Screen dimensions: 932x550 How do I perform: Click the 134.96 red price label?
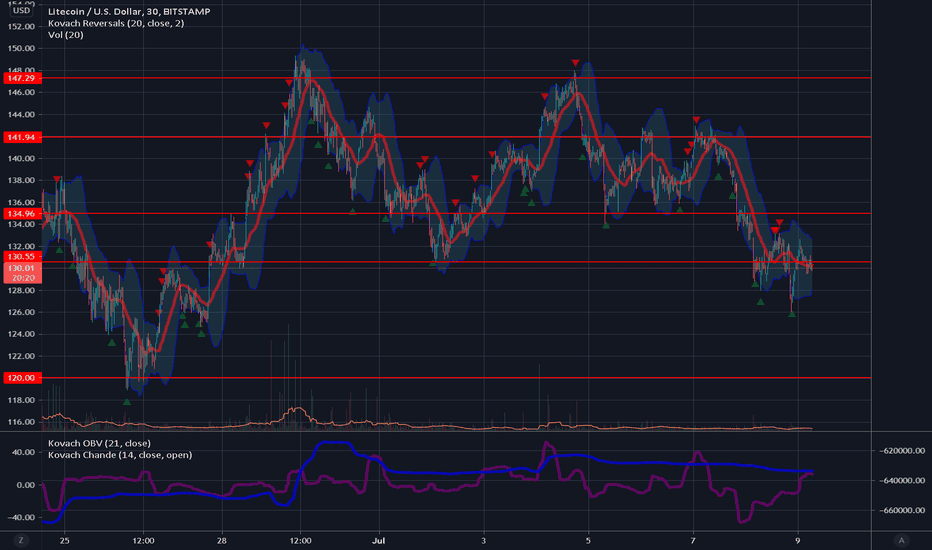point(22,213)
